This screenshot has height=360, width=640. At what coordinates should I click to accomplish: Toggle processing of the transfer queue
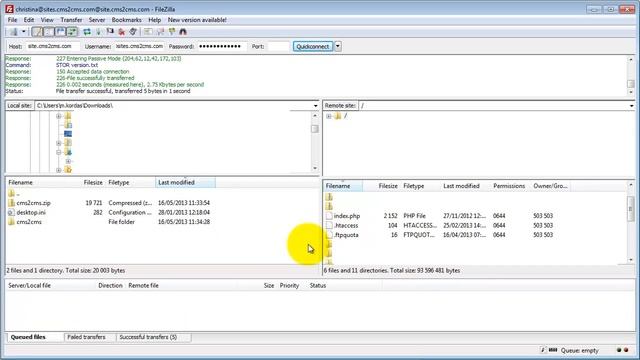point(98,32)
